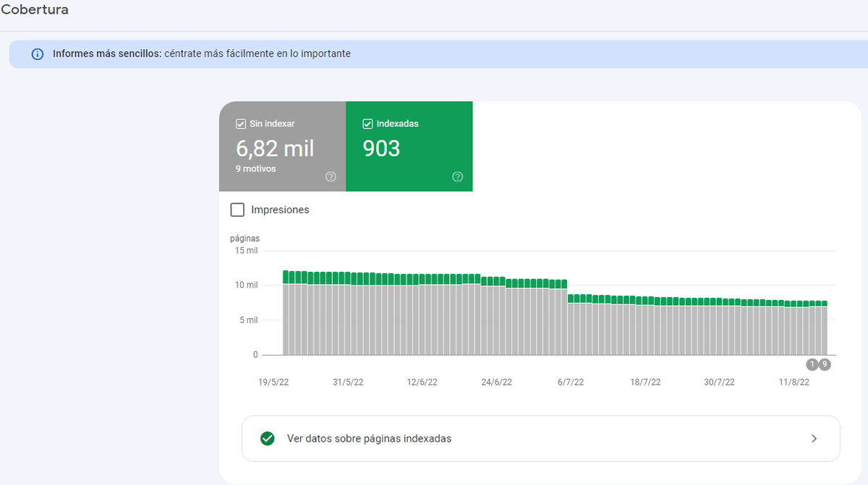Enable the Impresiones checkbox
This screenshot has width=868, height=485.
pyautogui.click(x=237, y=210)
